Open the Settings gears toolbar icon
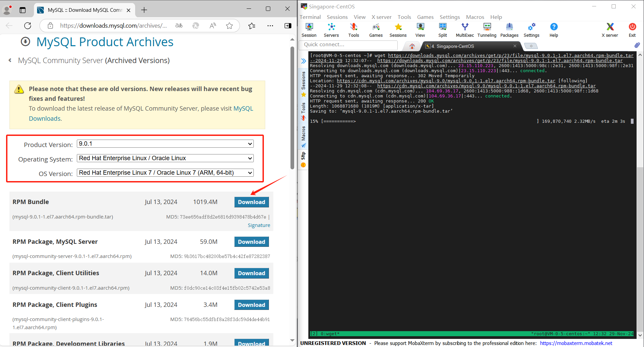This screenshot has width=644, height=347. [x=531, y=30]
